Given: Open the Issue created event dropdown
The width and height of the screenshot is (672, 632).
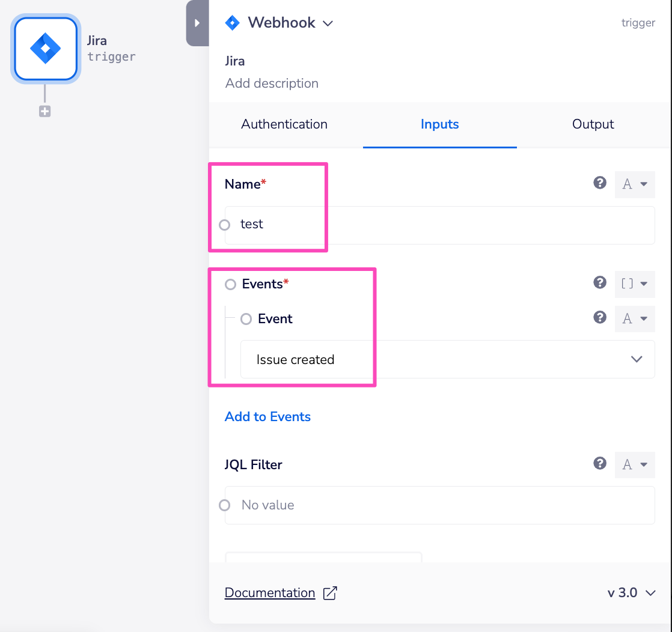Looking at the screenshot, I should pyautogui.click(x=636, y=359).
